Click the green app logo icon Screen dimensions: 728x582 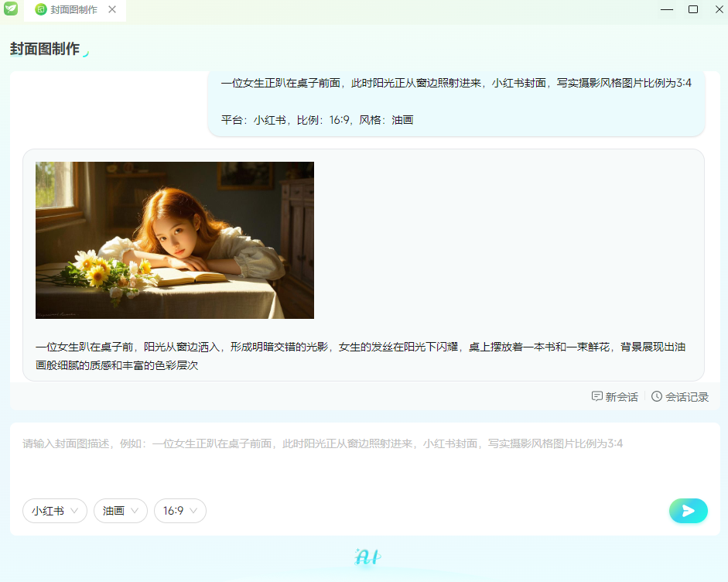tap(11, 9)
